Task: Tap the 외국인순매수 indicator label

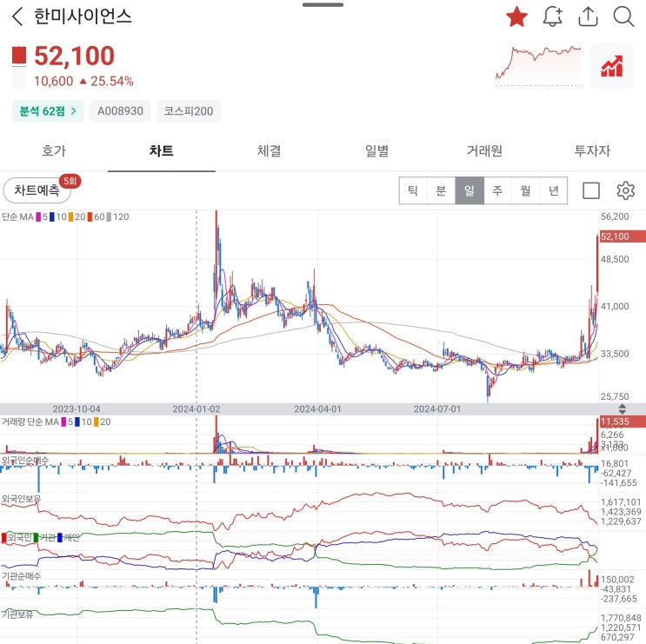Action: (x=24, y=461)
